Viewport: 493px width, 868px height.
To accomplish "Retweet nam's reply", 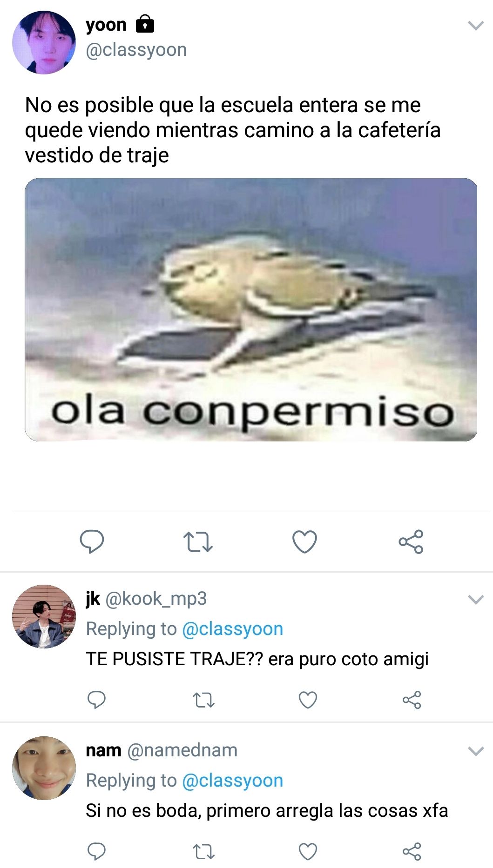I will [x=203, y=852].
